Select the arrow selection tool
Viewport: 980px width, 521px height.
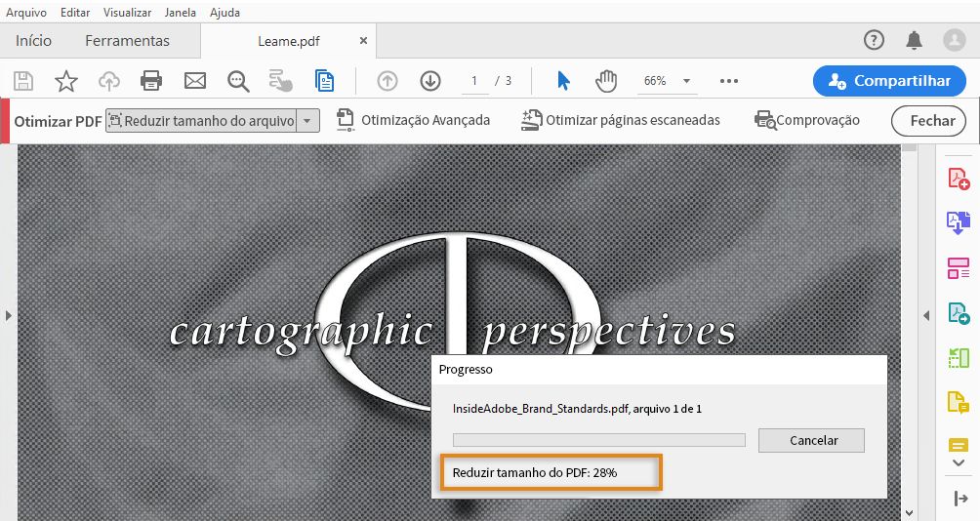tap(563, 81)
